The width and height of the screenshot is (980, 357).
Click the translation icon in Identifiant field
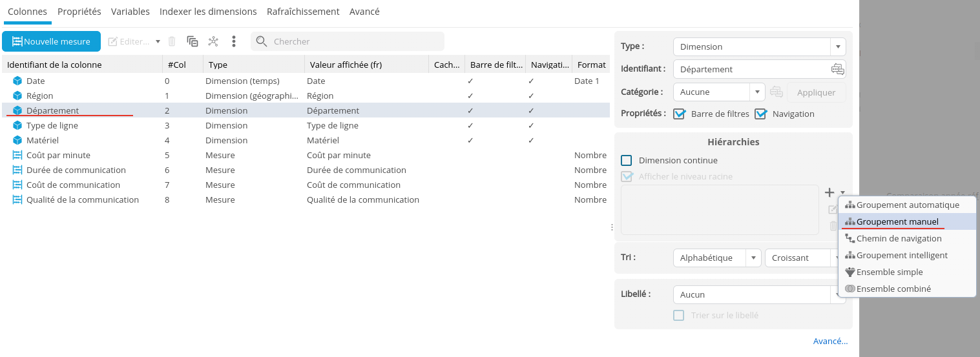coord(837,69)
